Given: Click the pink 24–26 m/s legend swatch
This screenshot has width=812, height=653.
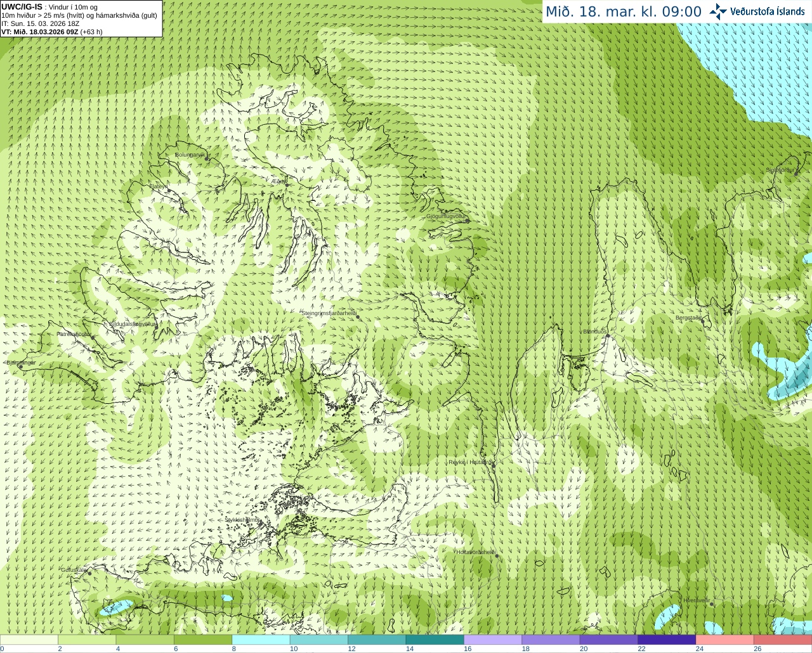Looking at the screenshot, I should pos(725,640).
